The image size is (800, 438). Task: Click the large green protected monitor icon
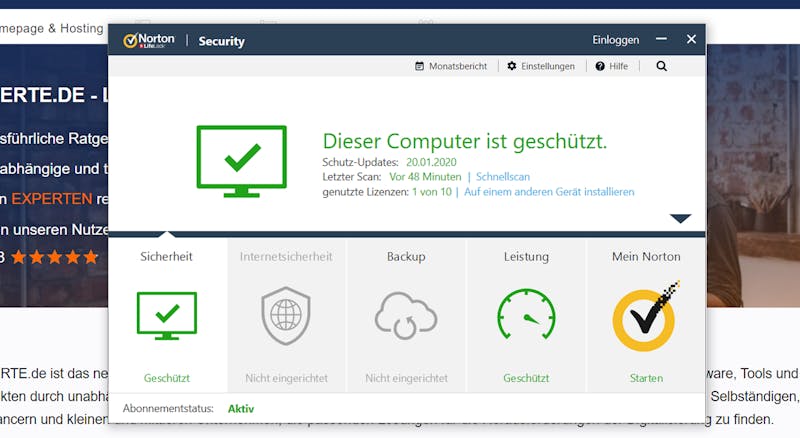241,161
